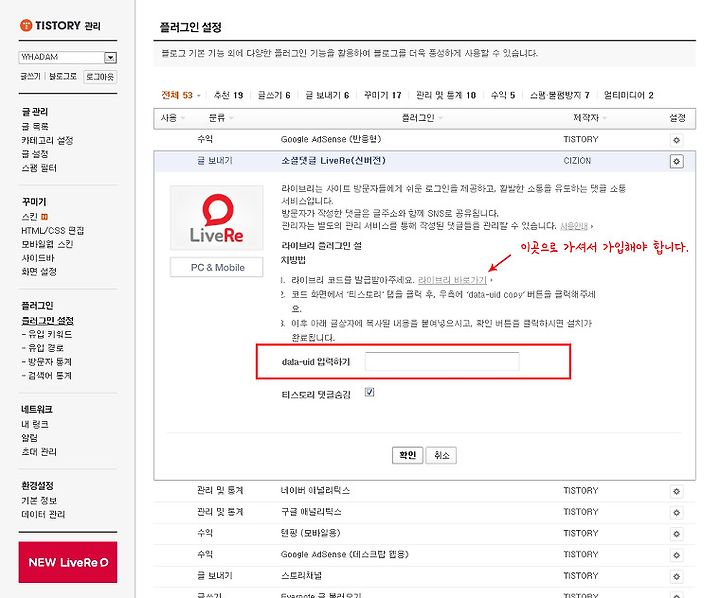Open 화면 설정 in sidebar
Screen dimensions: 720x598
click(x=39, y=271)
